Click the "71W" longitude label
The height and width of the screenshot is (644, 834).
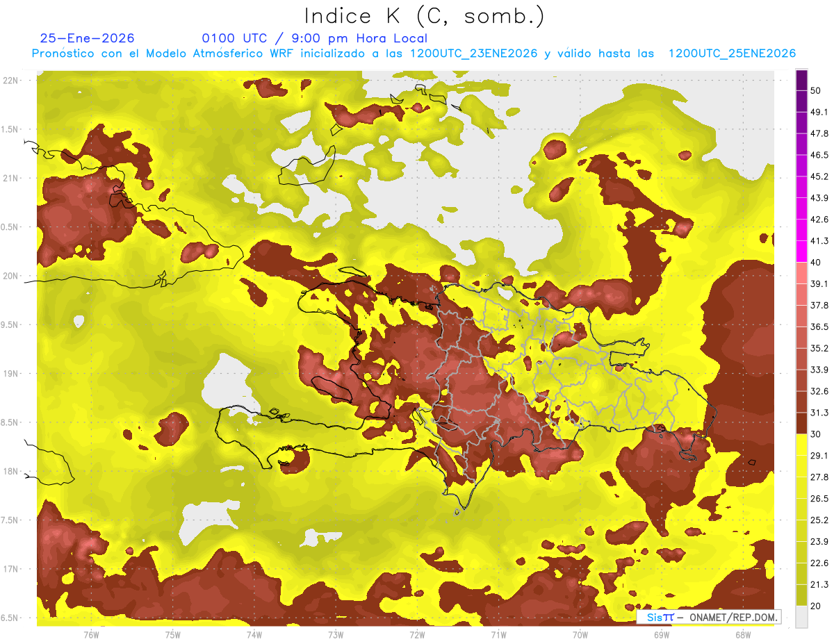pyautogui.click(x=498, y=634)
